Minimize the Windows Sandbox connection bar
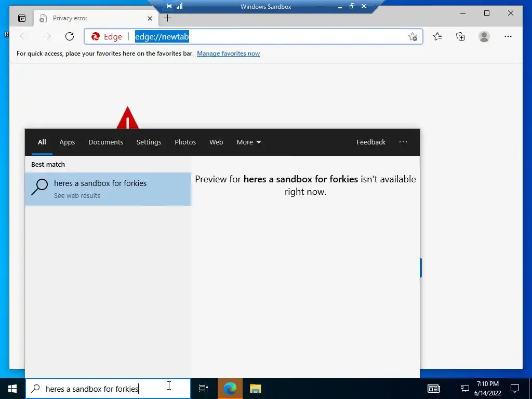This screenshot has width=532, height=399. point(340,6)
